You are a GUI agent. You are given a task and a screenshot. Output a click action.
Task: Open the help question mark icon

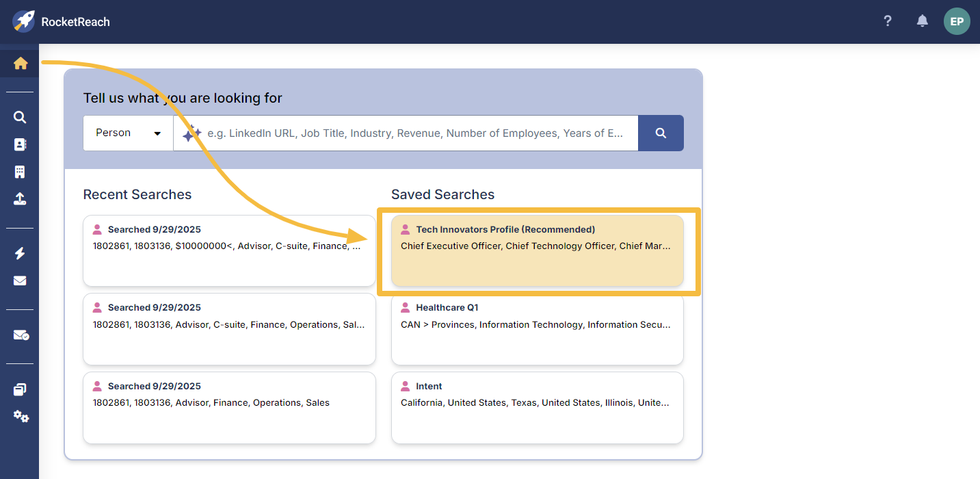click(x=888, y=21)
